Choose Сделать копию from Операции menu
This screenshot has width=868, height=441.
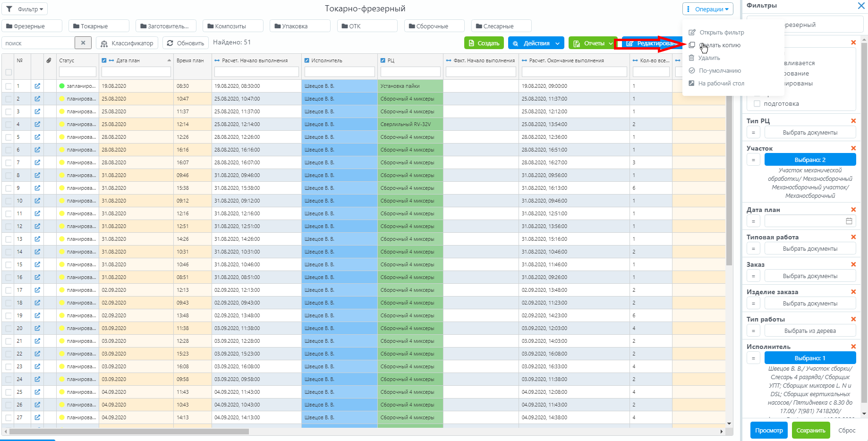click(719, 45)
